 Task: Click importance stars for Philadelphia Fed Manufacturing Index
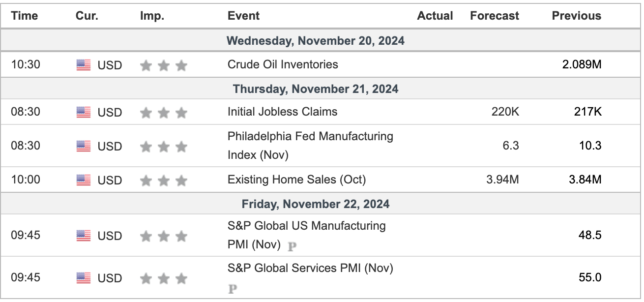164,147
